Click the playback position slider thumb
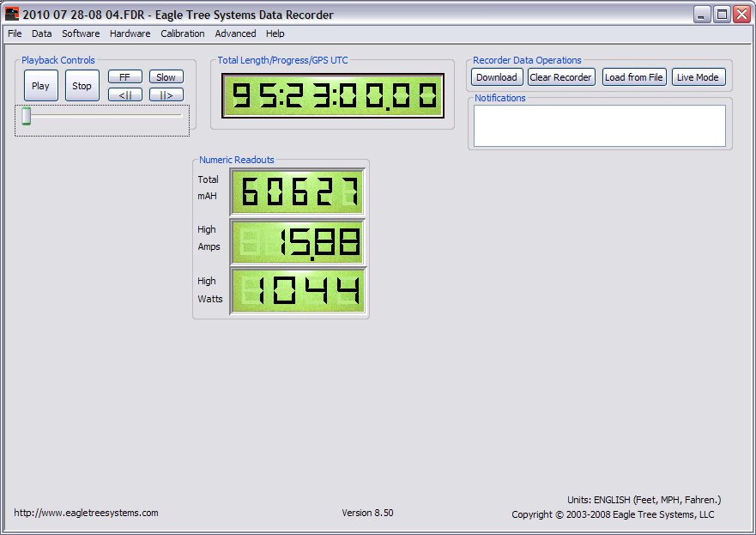The height and width of the screenshot is (535, 756). point(27,116)
